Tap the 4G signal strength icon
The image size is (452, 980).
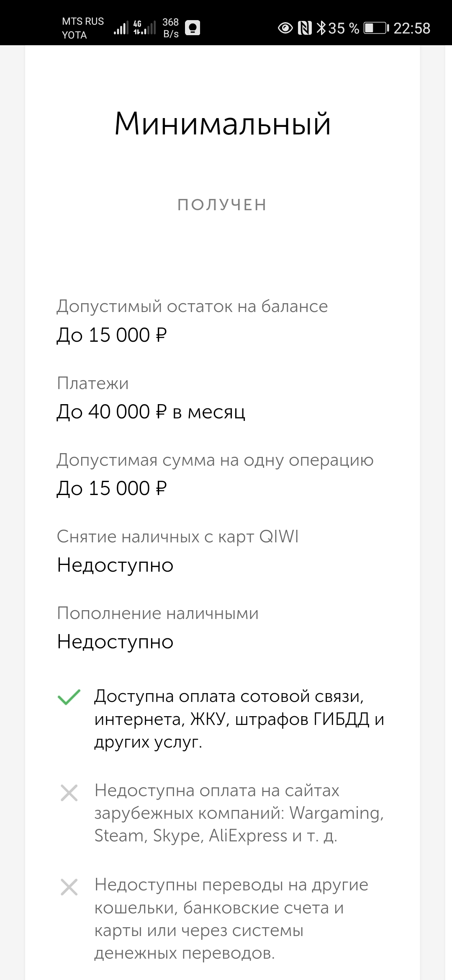[x=144, y=27]
